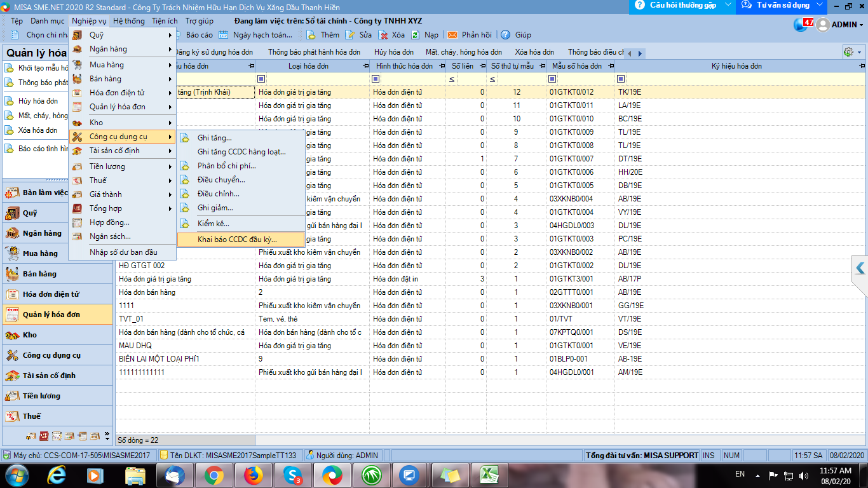Open the ≤ filter operator for the Số thứ tự mẫu column

(x=492, y=79)
